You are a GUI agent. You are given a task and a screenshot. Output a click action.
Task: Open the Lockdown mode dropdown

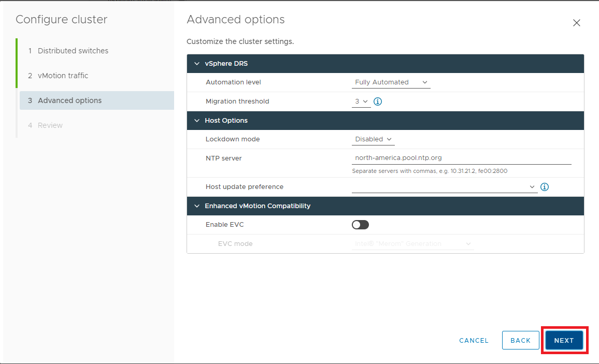point(373,139)
